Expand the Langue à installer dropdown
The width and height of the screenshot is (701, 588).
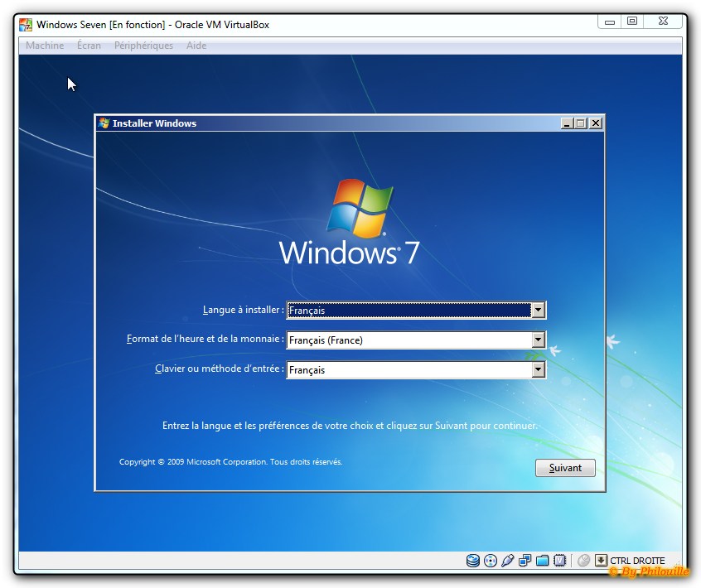[x=538, y=311]
